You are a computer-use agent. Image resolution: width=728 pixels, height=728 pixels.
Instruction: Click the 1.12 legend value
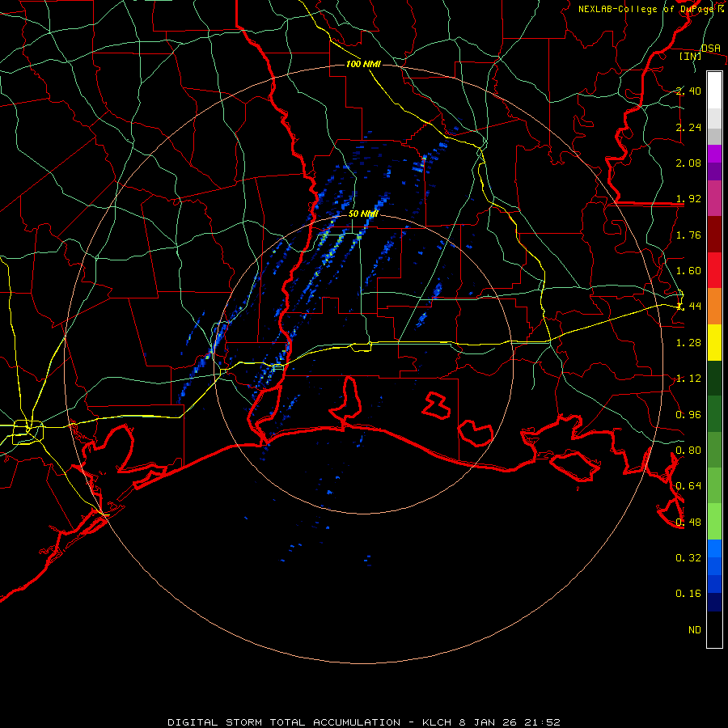click(x=688, y=379)
